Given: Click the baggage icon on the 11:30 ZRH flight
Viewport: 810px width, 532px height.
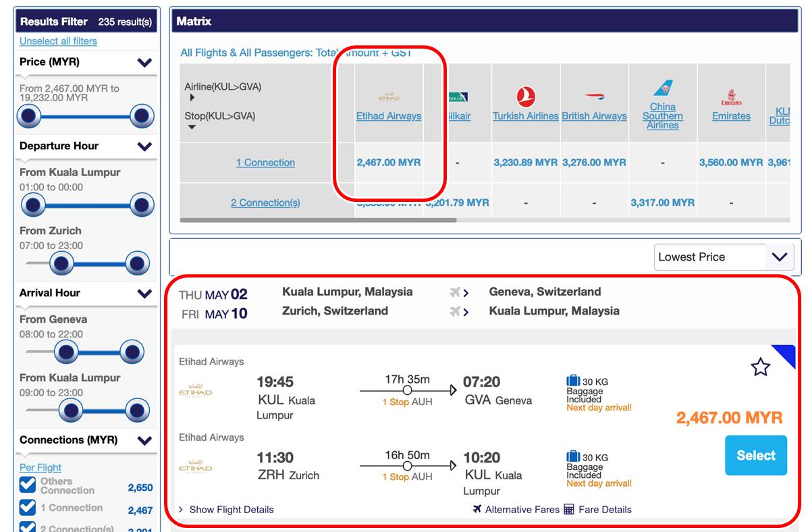Looking at the screenshot, I should pyautogui.click(x=573, y=457).
